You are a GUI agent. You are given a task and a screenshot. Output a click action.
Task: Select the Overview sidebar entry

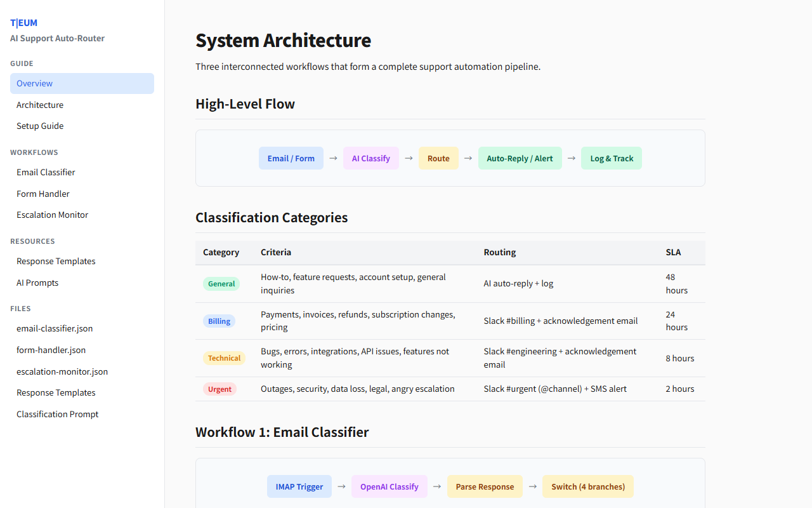coord(34,83)
